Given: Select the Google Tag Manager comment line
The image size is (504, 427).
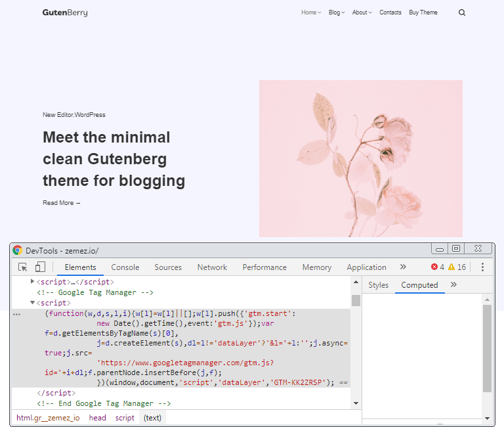Looking at the screenshot, I should (95, 292).
